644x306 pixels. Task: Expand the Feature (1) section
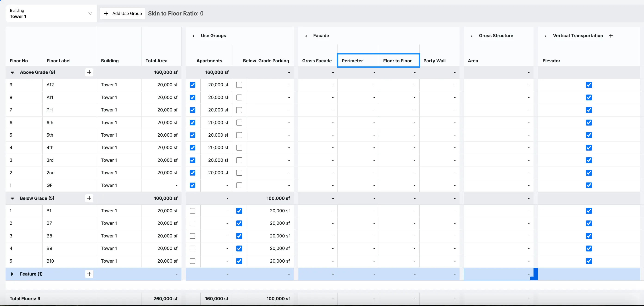tap(12, 274)
